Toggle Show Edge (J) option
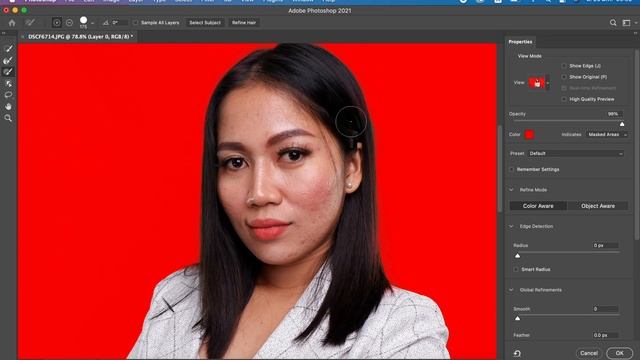Screen dimensions: 640x360 click(564, 66)
